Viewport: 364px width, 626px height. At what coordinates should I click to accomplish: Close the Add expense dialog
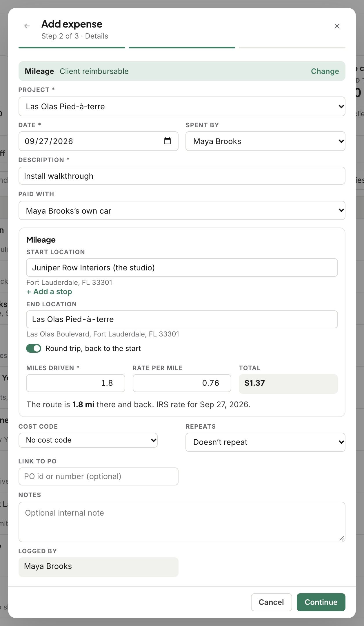(337, 26)
